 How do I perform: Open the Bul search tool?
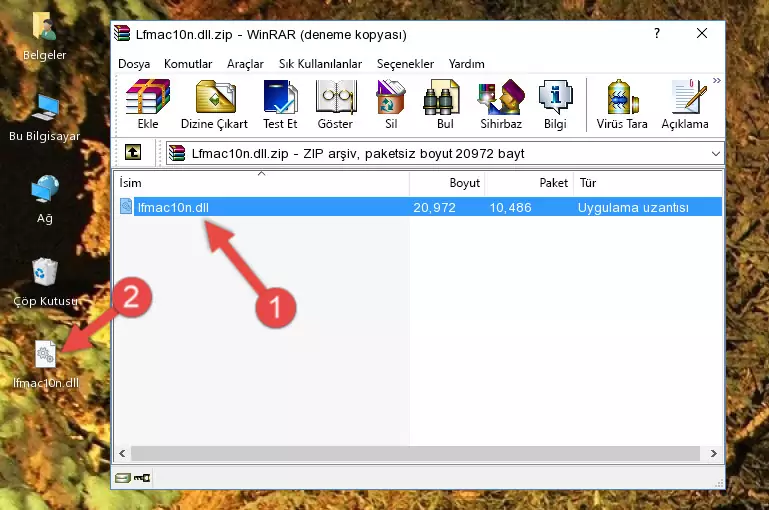coord(445,104)
